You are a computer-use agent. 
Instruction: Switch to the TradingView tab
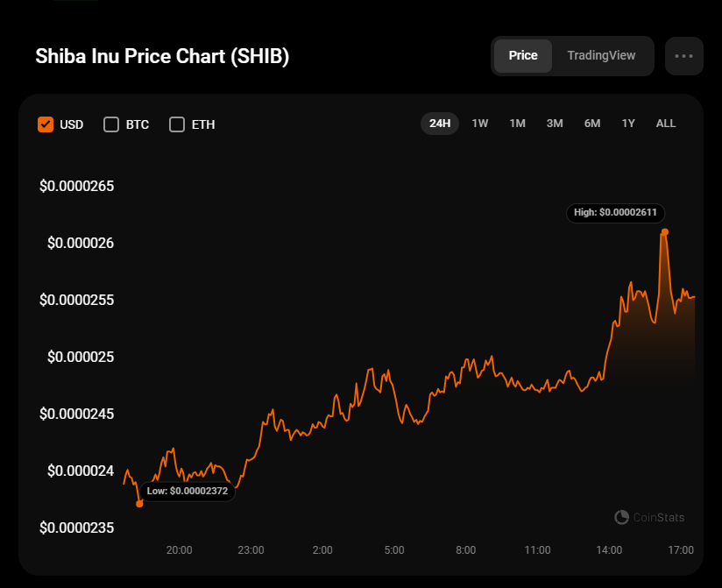coord(601,56)
